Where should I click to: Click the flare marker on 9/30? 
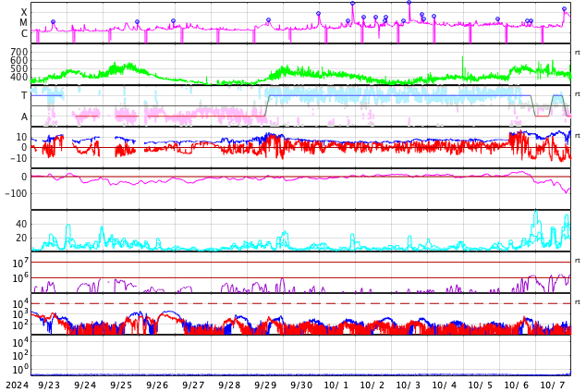(318, 14)
